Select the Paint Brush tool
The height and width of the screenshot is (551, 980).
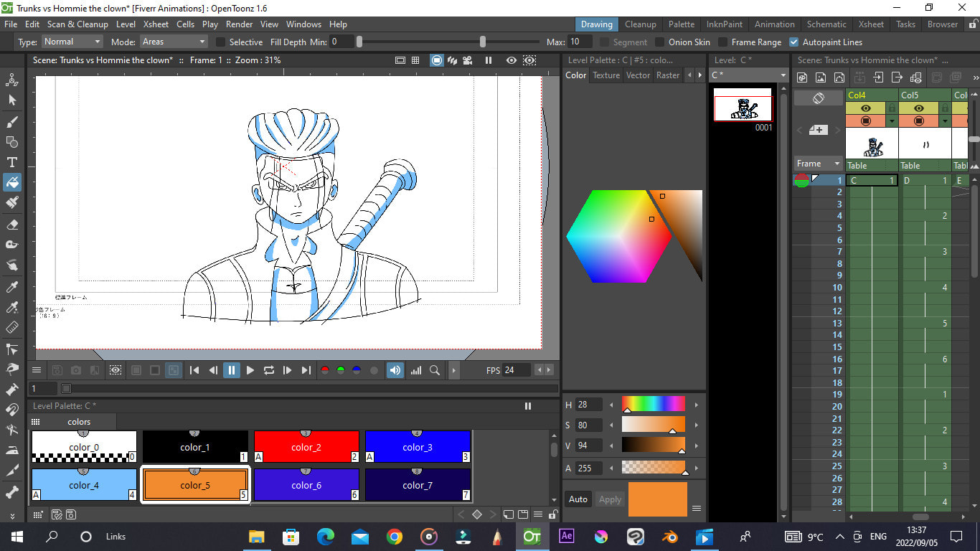coord(12,203)
